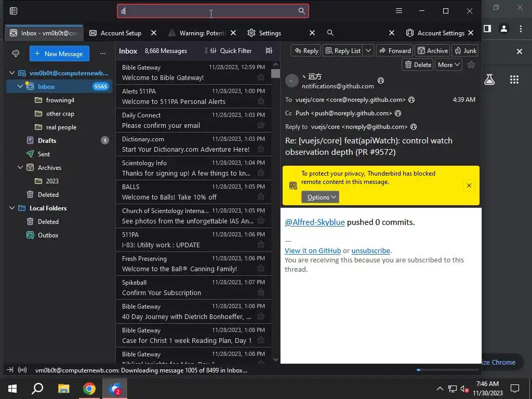The width and height of the screenshot is (532, 399).
Task: Click the New Message button
Action: 59,54
